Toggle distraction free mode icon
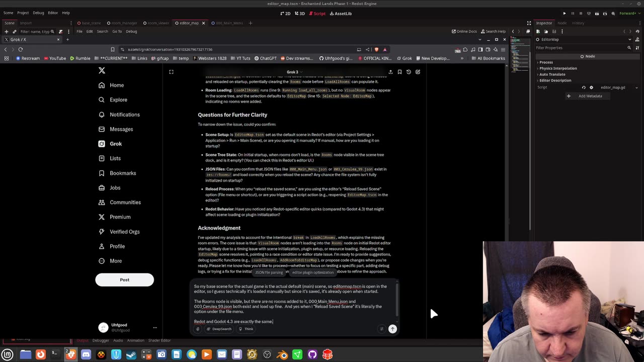644x362 pixels. pos(529,23)
